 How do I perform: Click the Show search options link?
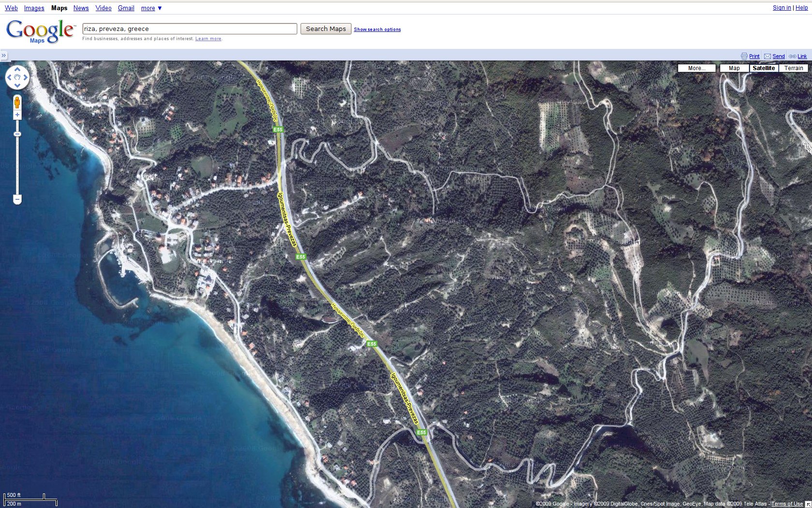(377, 30)
